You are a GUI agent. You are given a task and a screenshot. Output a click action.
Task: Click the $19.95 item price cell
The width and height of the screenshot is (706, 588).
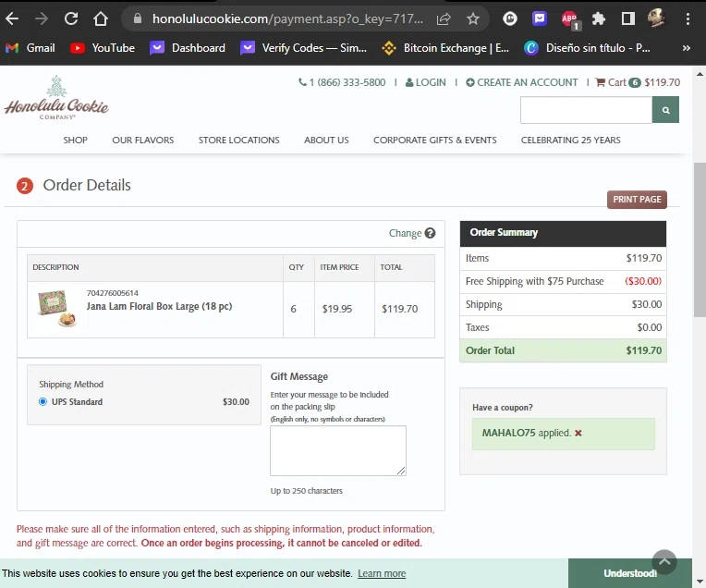click(x=336, y=309)
